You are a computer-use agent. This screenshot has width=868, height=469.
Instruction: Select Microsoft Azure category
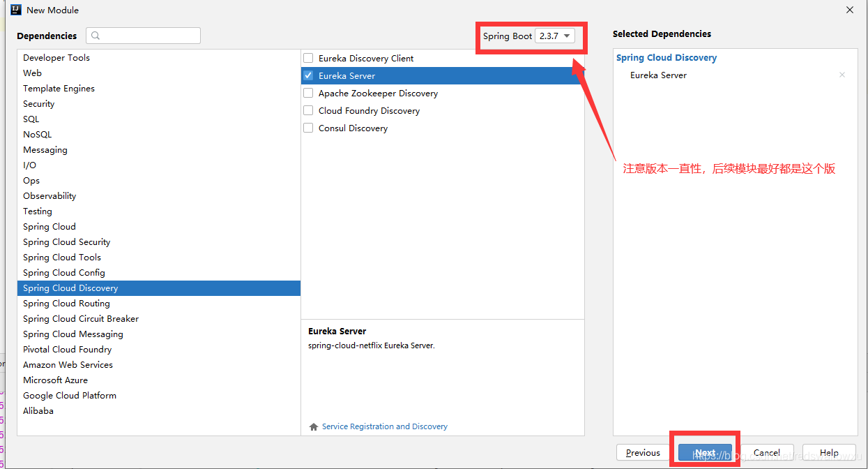click(x=159, y=380)
